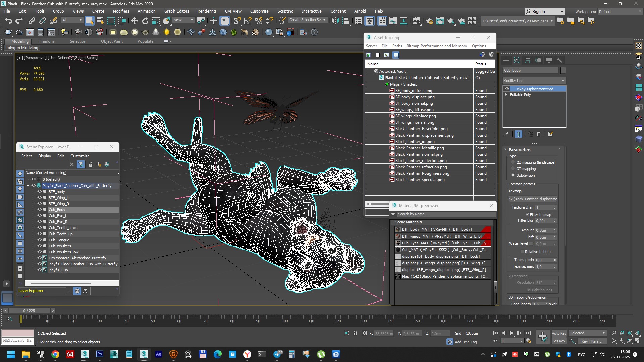This screenshot has height=362, width=644.
Task: Click Black_Panther_displacement texmap button
Action: [x=533, y=199]
